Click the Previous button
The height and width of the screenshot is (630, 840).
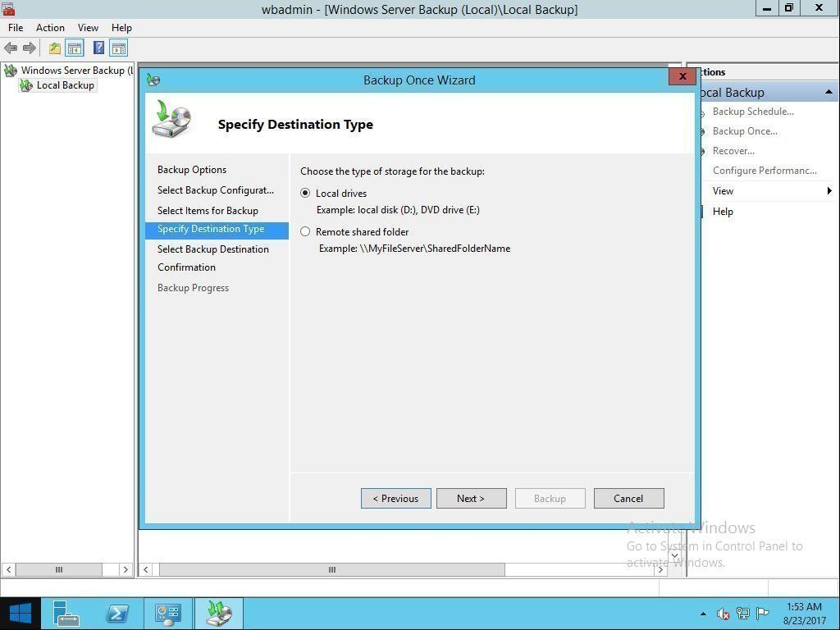396,498
